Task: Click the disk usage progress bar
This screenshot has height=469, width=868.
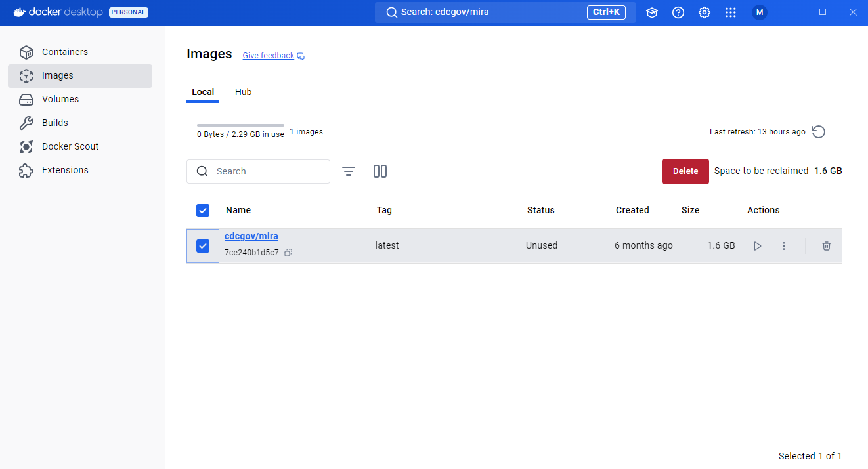Action: (x=240, y=125)
